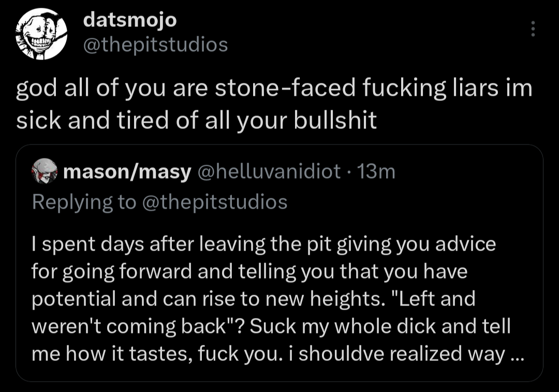559x392 pixels.
Task: Open mason/masy's display name in quoted tweet
Action: (127, 171)
